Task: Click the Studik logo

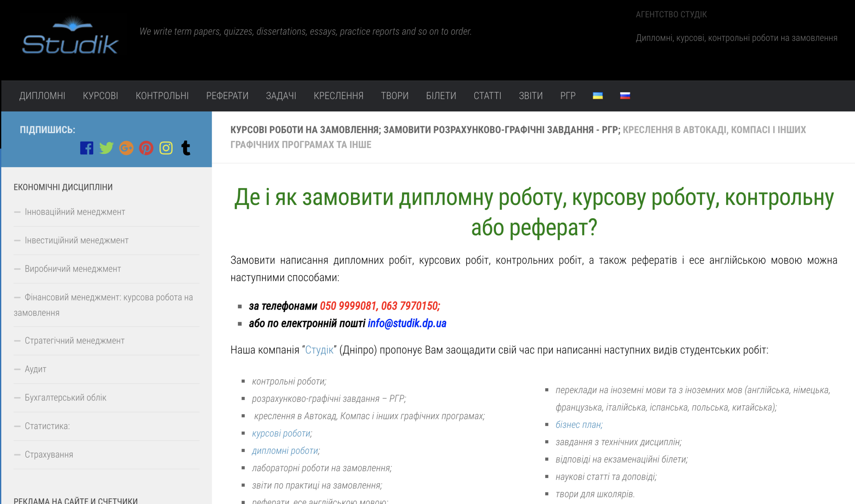Action: [x=70, y=35]
